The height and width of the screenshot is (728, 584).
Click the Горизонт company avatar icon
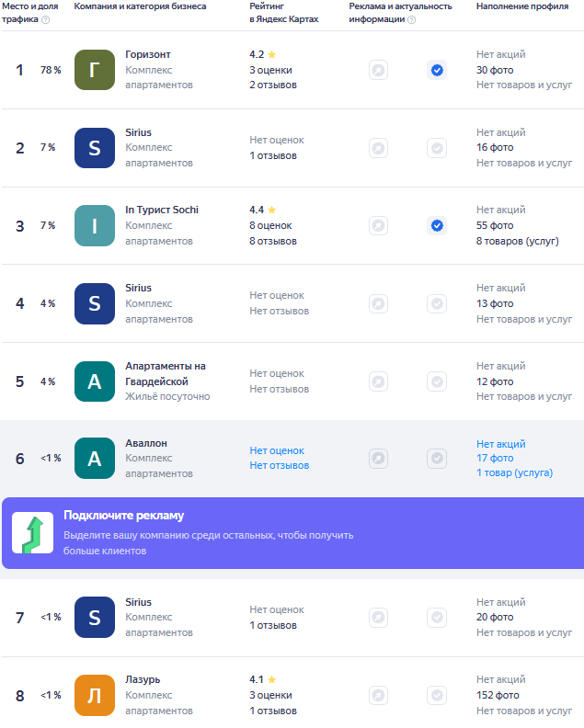pyautogui.click(x=95, y=70)
